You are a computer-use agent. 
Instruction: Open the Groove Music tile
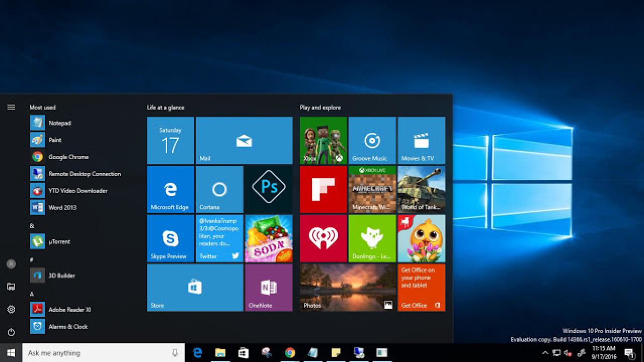click(x=372, y=140)
